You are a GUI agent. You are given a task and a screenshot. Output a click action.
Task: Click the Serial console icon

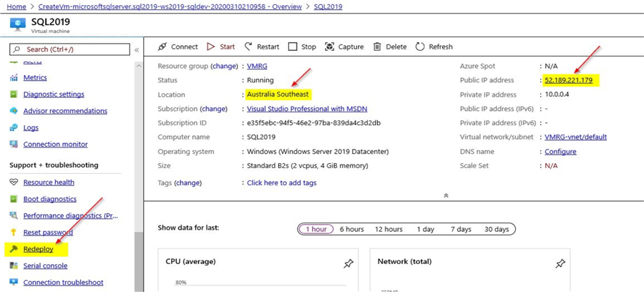point(14,266)
